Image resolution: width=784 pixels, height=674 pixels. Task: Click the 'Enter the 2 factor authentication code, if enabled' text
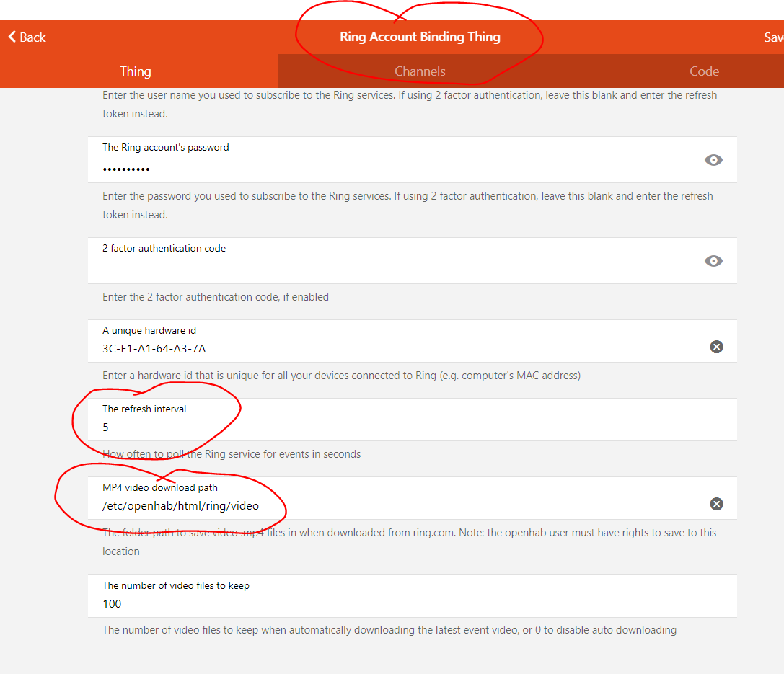(x=216, y=297)
